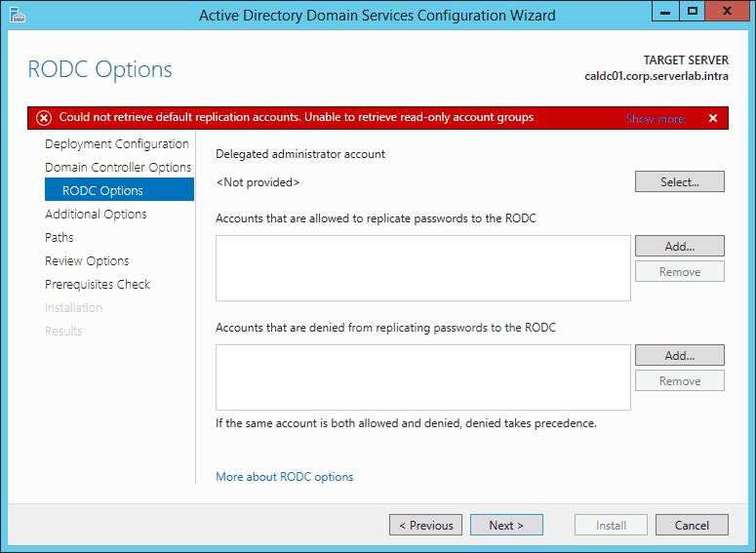Screen dimensions: 756x553
Task: Click the Delegated administrator account label
Action: pos(300,154)
